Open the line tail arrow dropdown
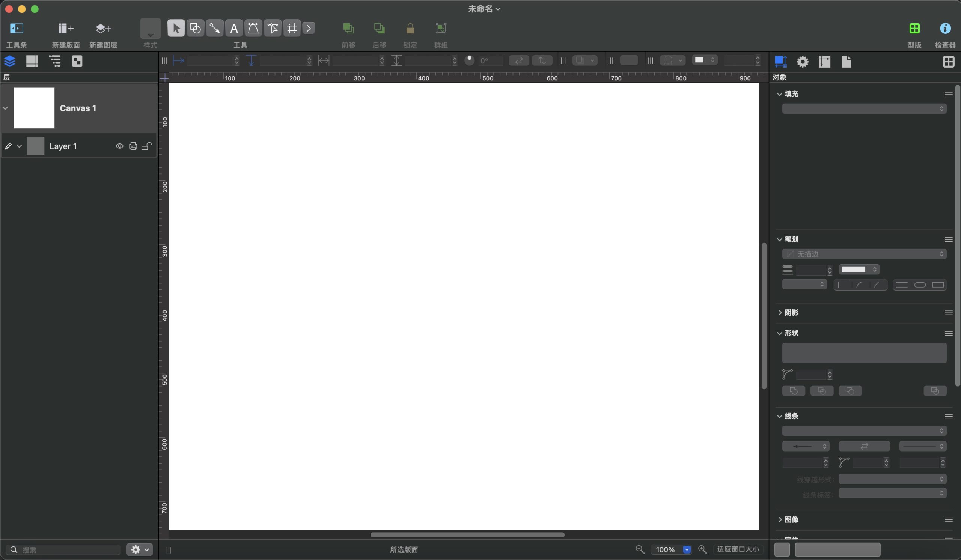Screen dimensions: 961x560 coord(806,446)
